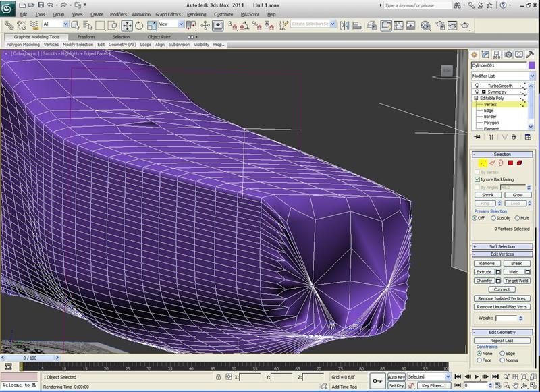
Task: Click the Align tool icon
Action: [x=357, y=25]
